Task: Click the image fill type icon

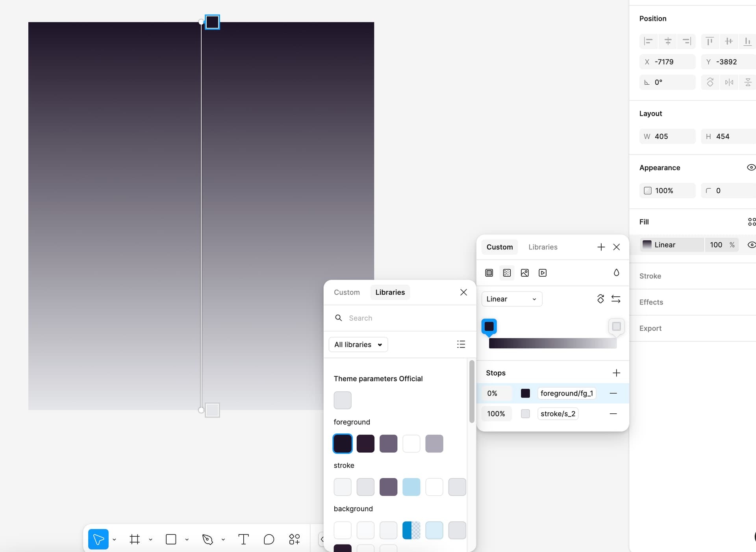Action: point(525,273)
